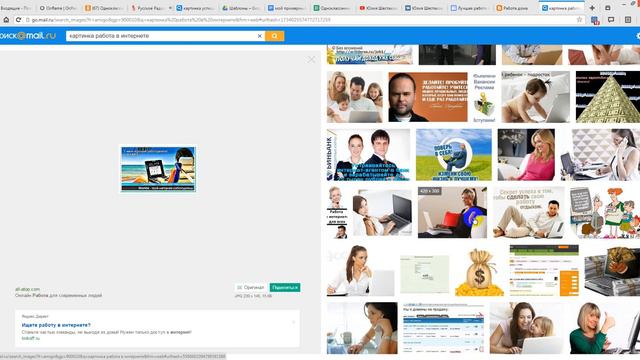Open the (87) Одноклассники tab
The width and height of the screenshot is (640, 360).
tap(104, 8)
